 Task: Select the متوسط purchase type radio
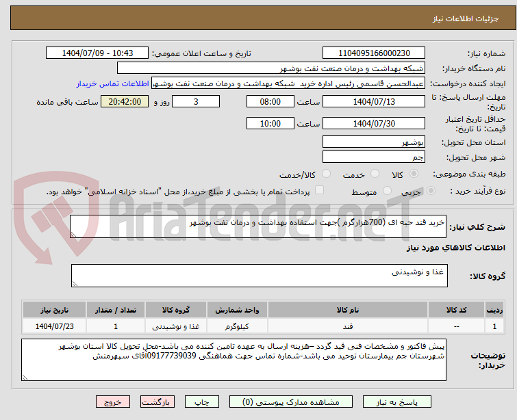coord(387,191)
